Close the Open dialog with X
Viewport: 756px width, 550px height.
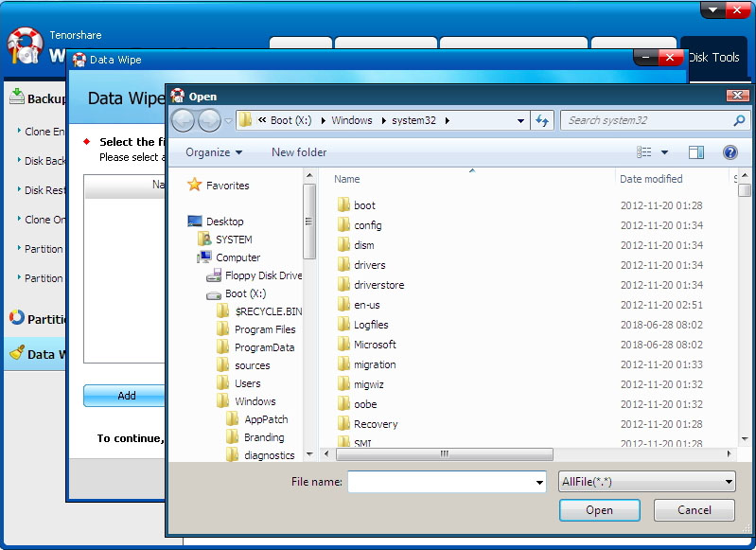(737, 96)
